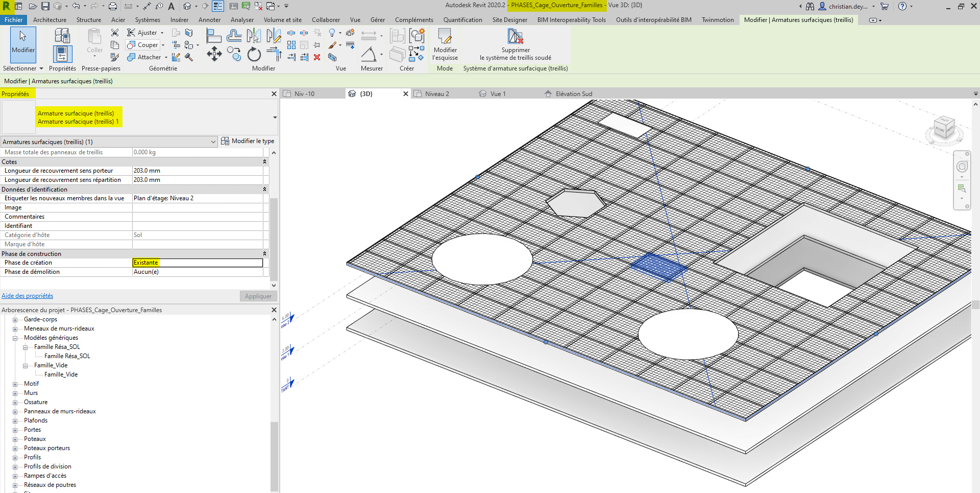Click the Phase de création value field
Screen dimensions: 980x493
click(x=197, y=263)
